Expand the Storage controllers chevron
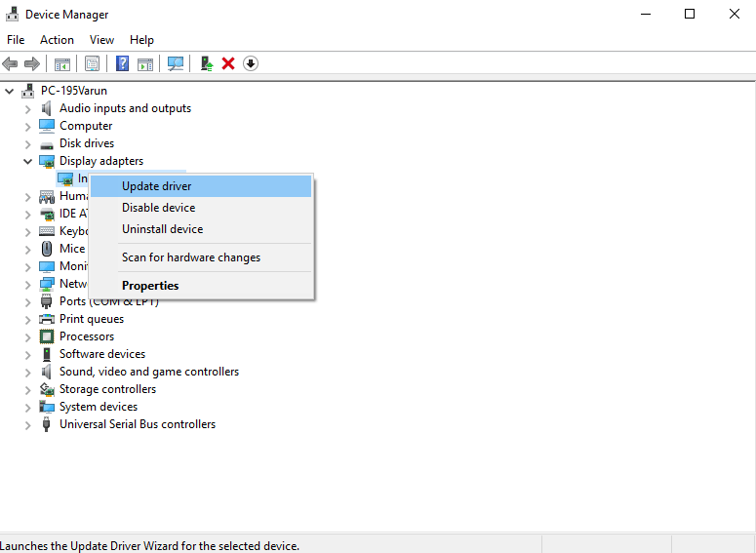 pyautogui.click(x=28, y=389)
